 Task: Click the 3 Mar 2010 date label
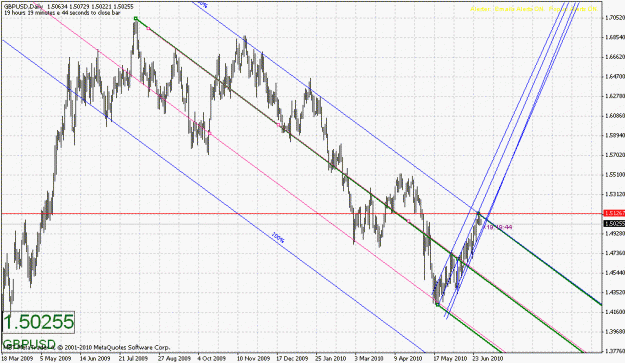[369, 358]
